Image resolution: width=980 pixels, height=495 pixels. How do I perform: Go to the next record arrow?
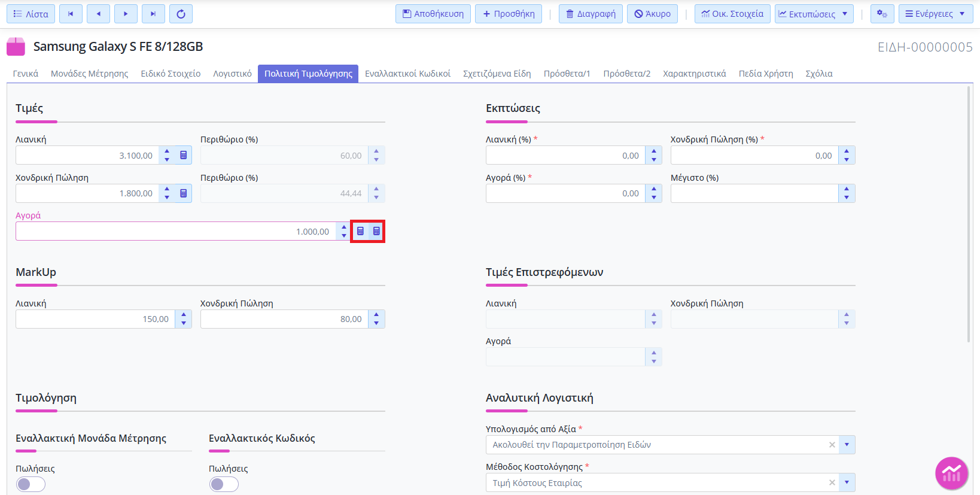point(126,14)
